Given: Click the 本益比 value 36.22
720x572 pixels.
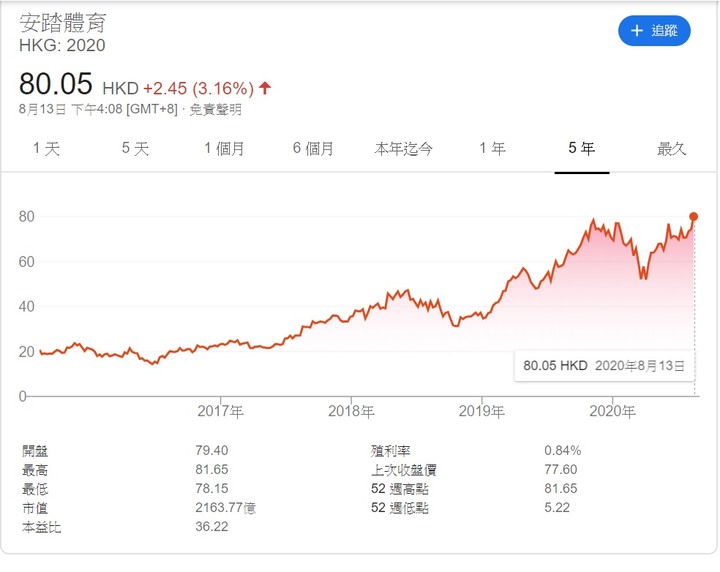Looking at the screenshot, I should pyautogui.click(x=212, y=527).
